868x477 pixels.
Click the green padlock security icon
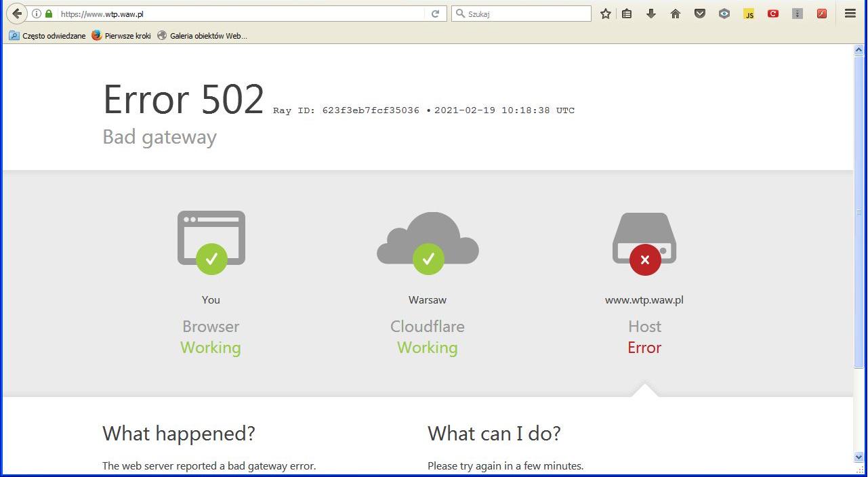[48, 14]
